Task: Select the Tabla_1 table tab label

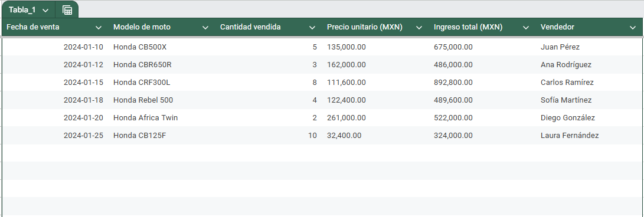Action: tap(22, 10)
